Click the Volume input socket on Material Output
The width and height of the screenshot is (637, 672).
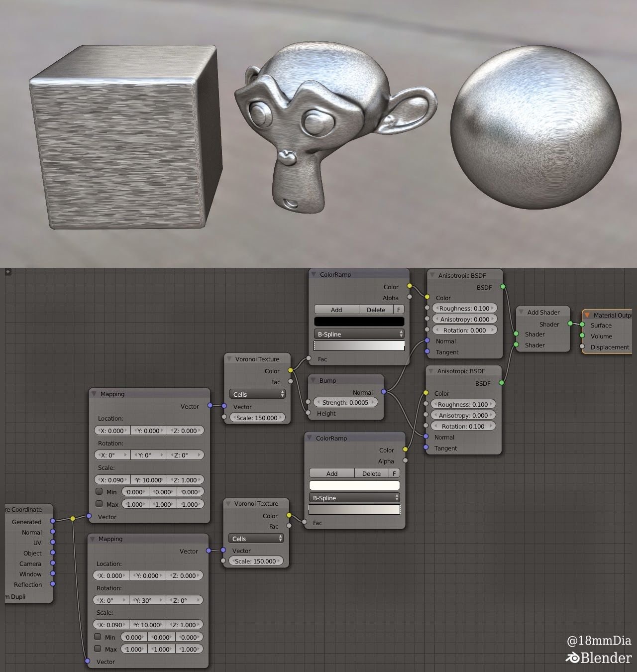coord(582,336)
